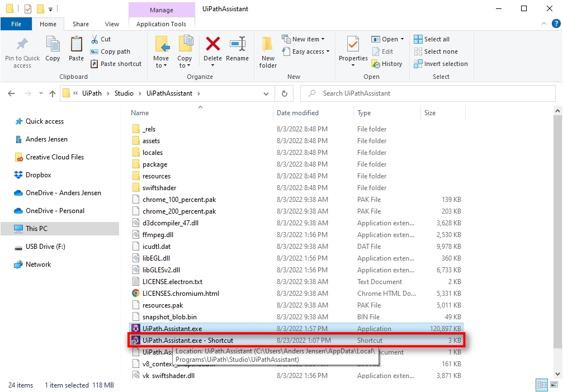Screen dimensions: 563x392
Task: Switch to the View ribbon tab
Action: [x=112, y=24]
